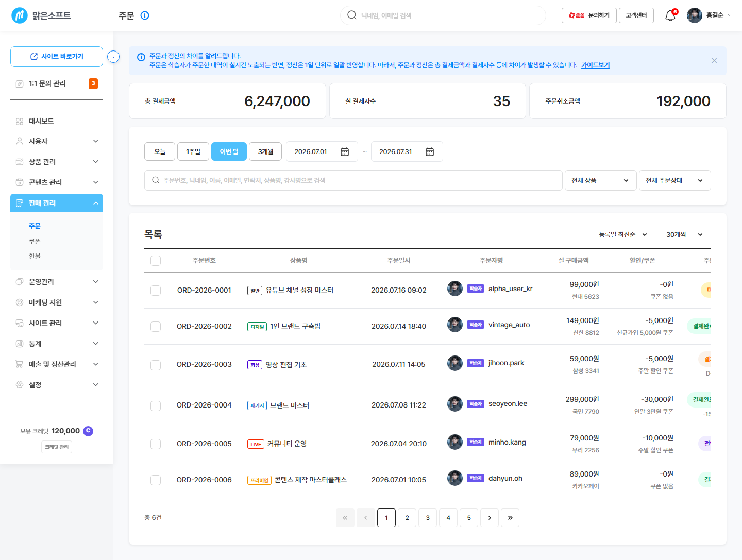Image resolution: width=742 pixels, height=560 pixels.
Task: Click the 콘텐츠 관리 icon
Action: pyautogui.click(x=20, y=182)
